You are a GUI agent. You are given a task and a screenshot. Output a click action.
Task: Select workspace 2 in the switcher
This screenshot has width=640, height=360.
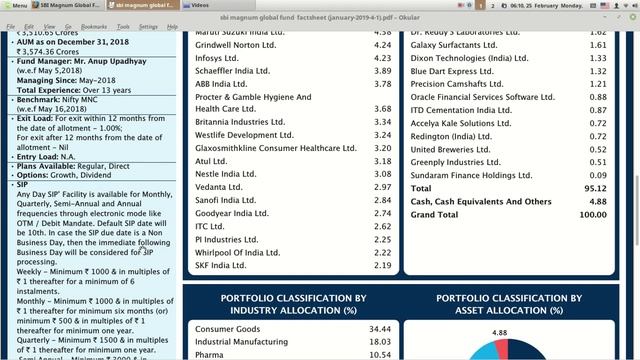[x=493, y=6]
